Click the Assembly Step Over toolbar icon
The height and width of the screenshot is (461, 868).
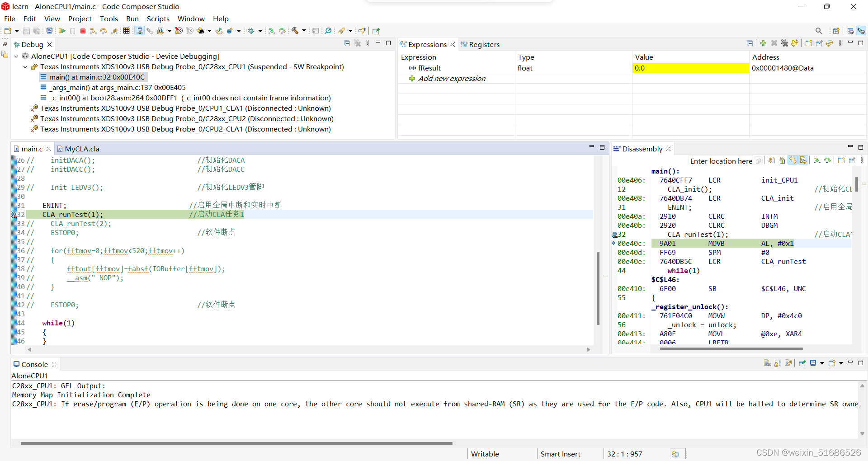coord(282,31)
